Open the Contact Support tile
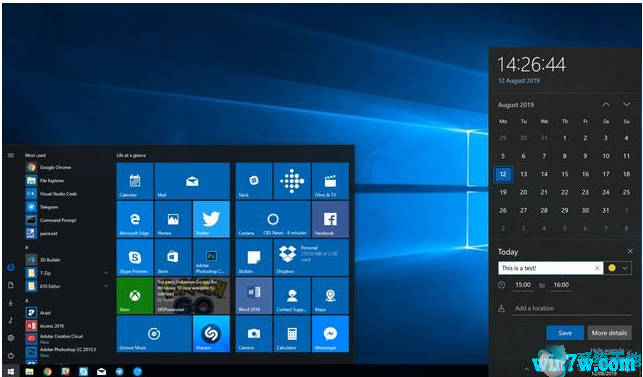Image resolution: width=643 pixels, height=377 pixels. pos(292,295)
